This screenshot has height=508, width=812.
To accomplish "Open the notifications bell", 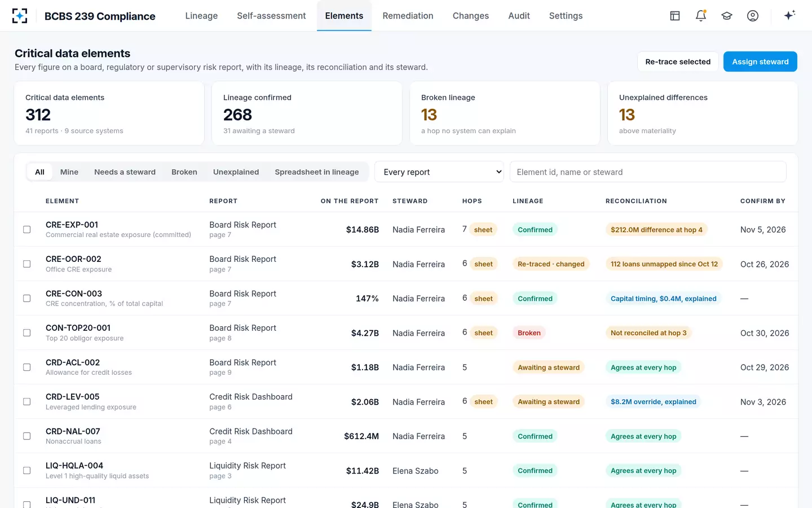I will (x=701, y=16).
